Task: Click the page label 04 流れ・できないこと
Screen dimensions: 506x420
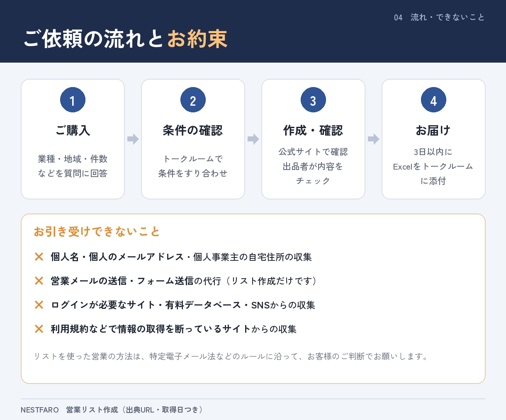Action: coord(439,17)
